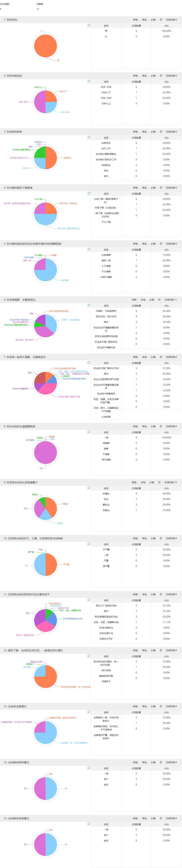Screen dimensions: 182x868
Task: Select the 在家务农 option in question 3 table
Action: pyautogui.click(x=106, y=143)
